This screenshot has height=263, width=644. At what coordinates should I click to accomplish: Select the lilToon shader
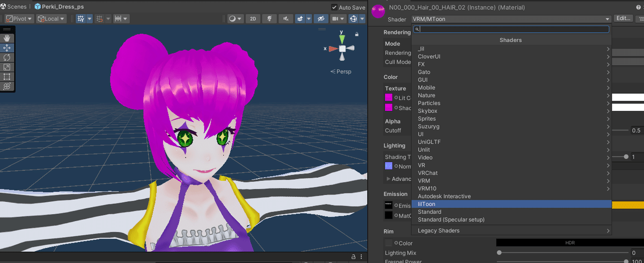[511, 204]
